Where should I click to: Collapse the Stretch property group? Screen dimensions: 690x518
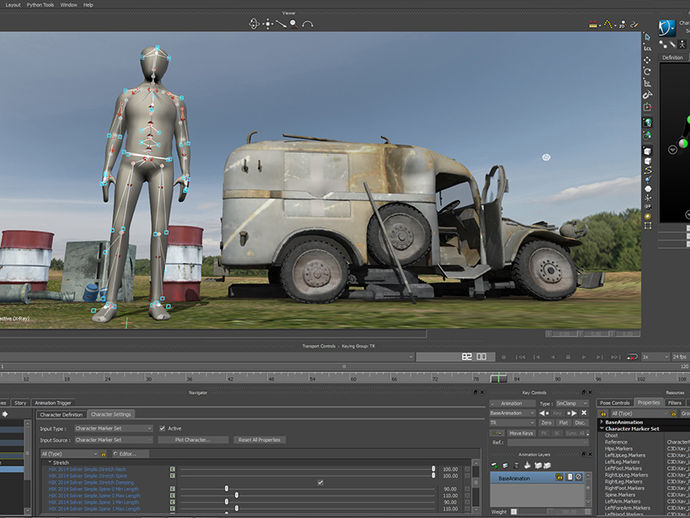[50, 463]
